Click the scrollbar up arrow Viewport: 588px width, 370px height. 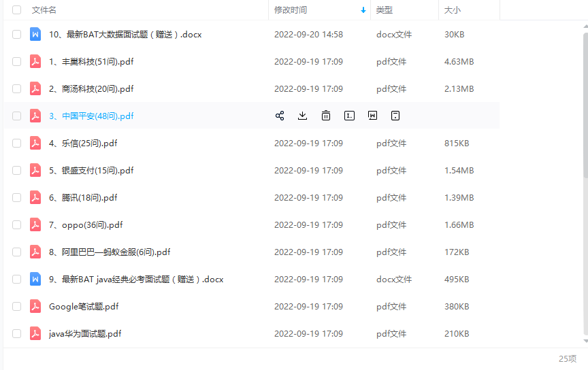tap(586, 27)
